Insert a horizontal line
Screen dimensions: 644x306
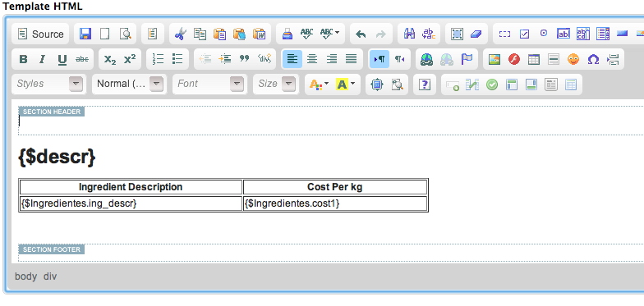point(554,59)
